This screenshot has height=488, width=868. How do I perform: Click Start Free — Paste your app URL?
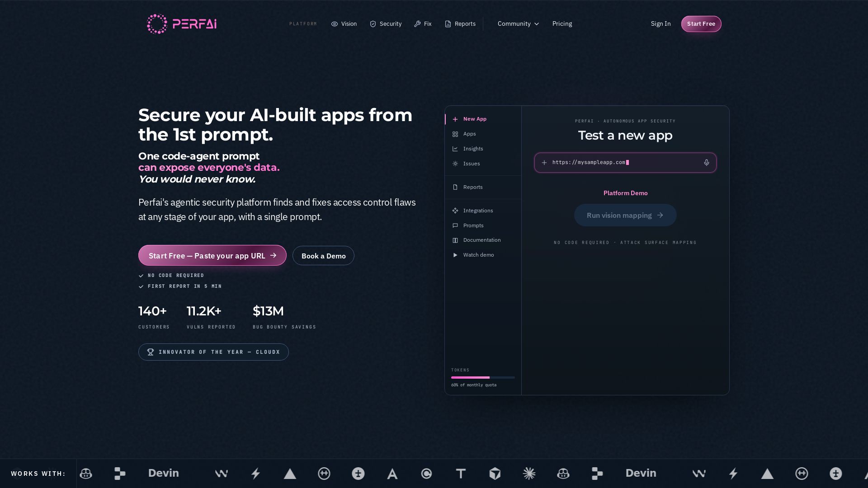coord(212,256)
